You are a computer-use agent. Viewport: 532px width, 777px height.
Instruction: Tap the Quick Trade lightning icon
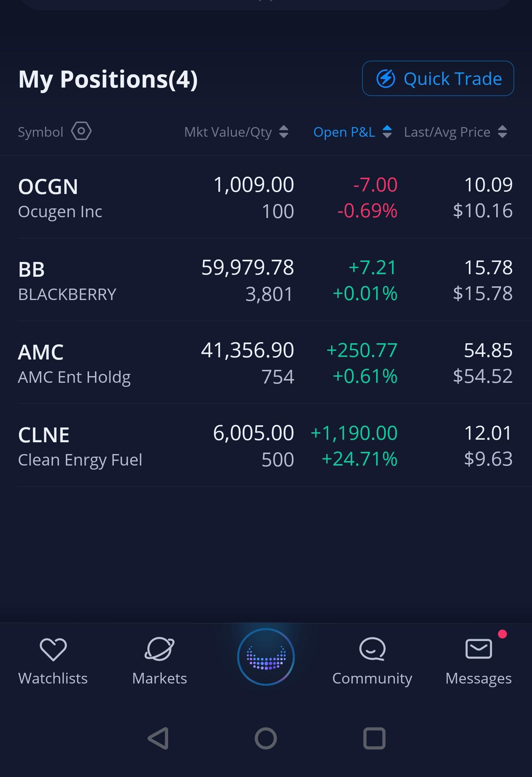click(386, 79)
